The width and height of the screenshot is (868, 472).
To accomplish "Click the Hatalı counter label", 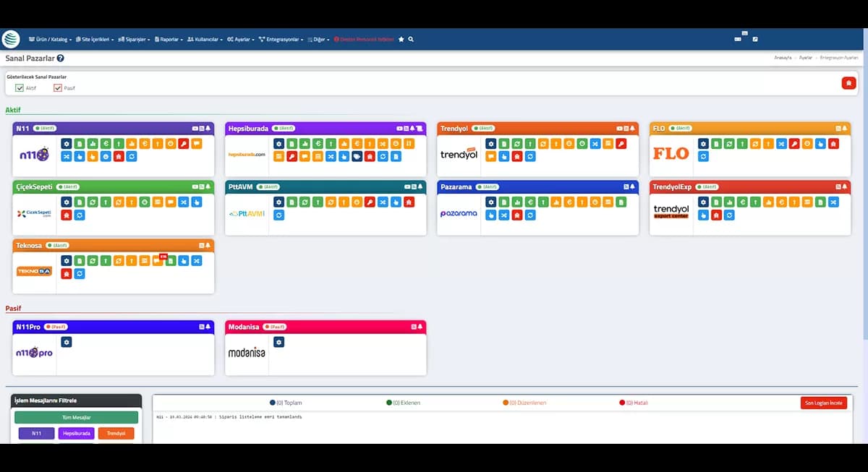I will point(634,403).
